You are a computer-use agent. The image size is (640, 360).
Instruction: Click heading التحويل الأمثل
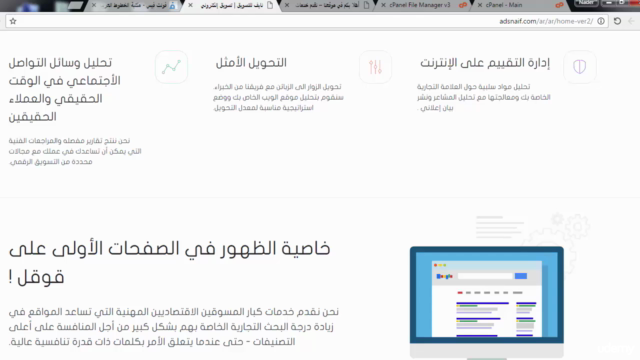click(251, 63)
